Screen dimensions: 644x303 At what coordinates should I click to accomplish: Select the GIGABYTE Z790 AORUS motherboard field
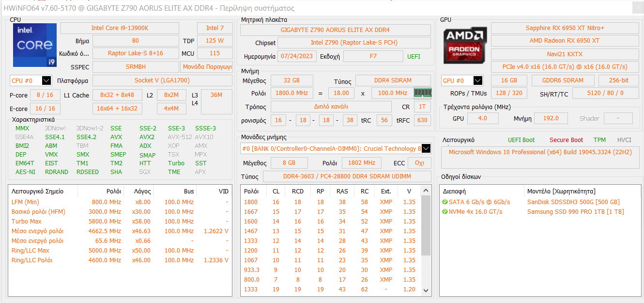pos(336,30)
